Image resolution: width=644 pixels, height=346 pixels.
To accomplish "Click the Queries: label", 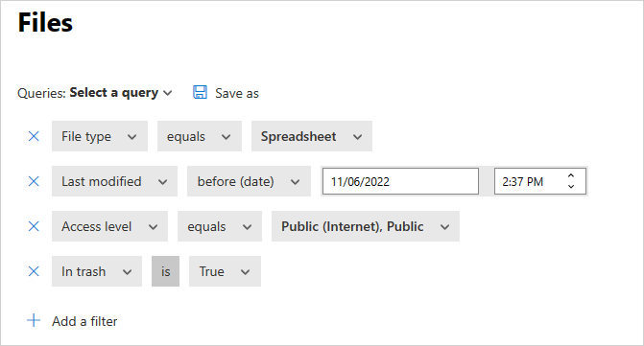I will [41, 94].
